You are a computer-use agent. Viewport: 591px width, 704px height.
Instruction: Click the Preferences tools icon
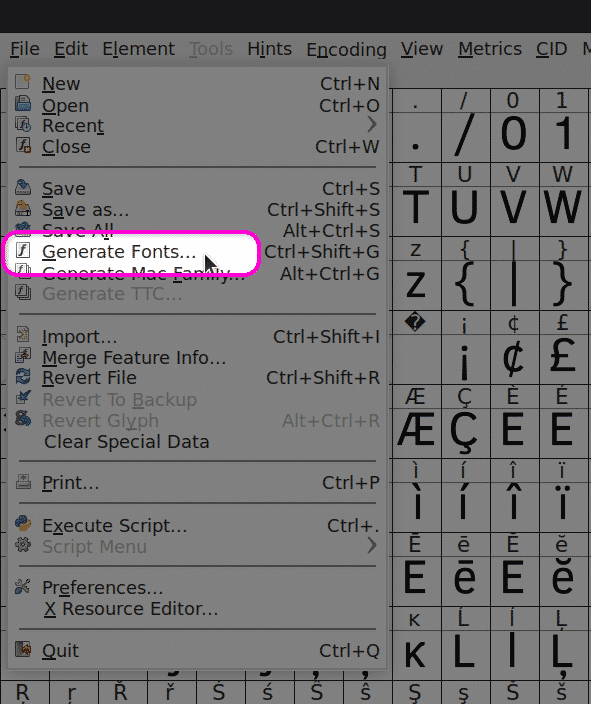(x=22, y=586)
